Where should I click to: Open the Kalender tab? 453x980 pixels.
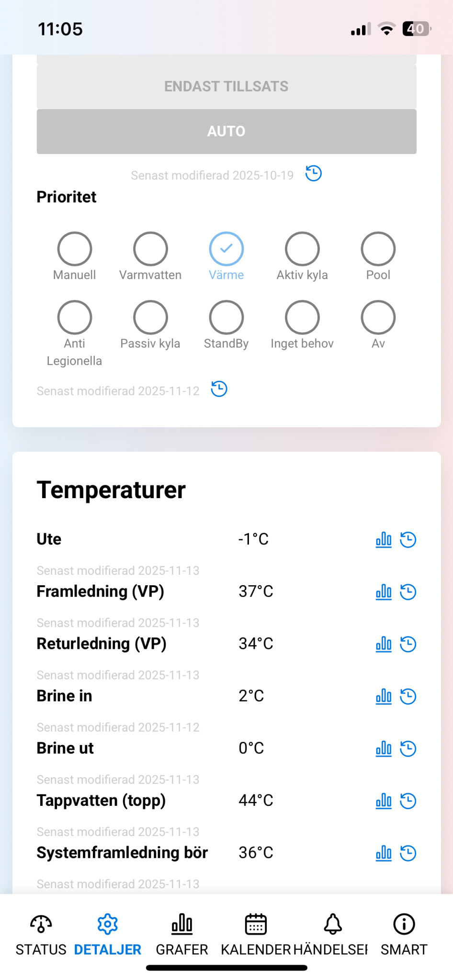click(x=256, y=933)
